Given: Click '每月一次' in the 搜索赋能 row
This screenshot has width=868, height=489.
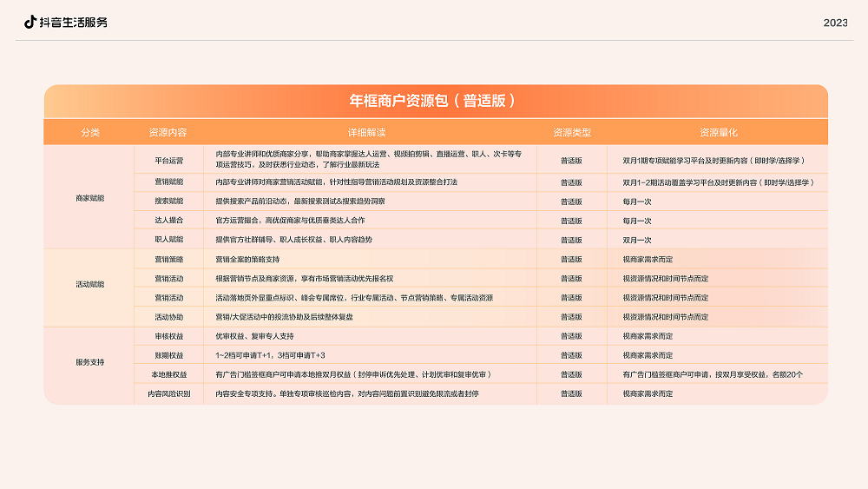Looking at the screenshot, I should (636, 202).
